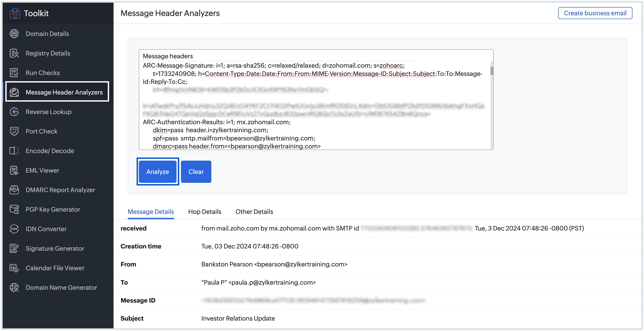Screen dimensions: 644x331
Task: Select the Registry Details tool
Action: (x=47, y=53)
